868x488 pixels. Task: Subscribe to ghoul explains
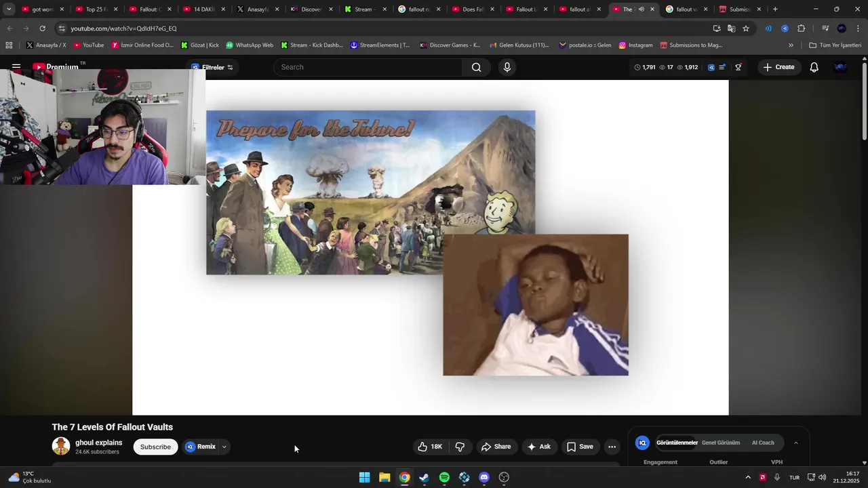coord(155,447)
